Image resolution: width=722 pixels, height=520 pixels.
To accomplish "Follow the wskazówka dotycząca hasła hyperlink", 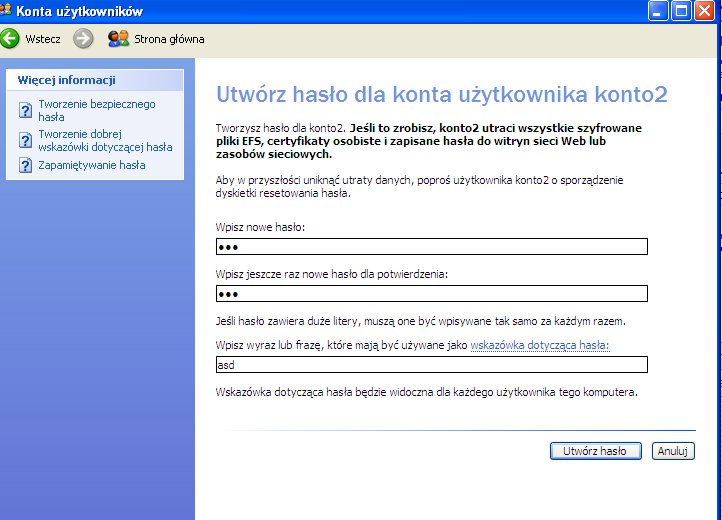I will [539, 345].
